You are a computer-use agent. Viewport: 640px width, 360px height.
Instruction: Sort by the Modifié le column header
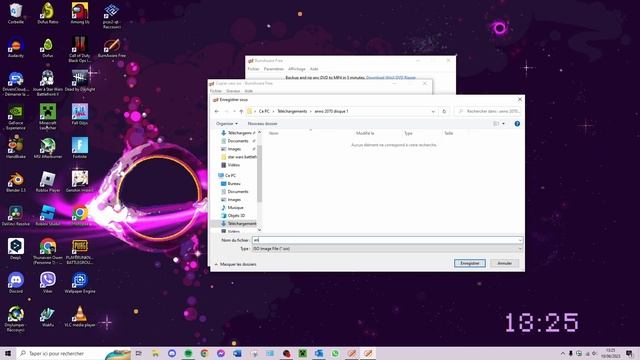pyautogui.click(x=365, y=133)
